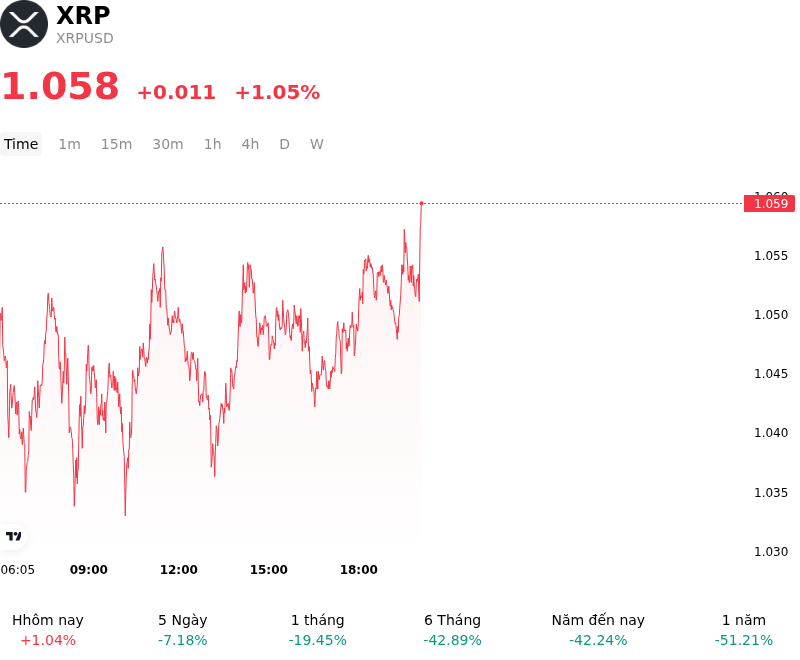Viewport: 800px width, 660px height.
Task: Show the 5 Ngày range
Action: tap(183, 630)
